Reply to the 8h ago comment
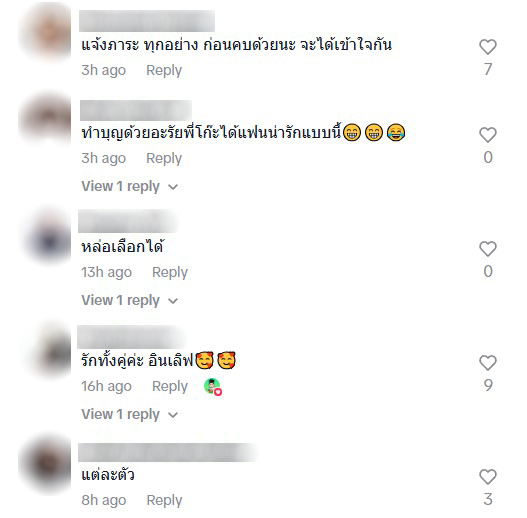Screen dimensions: 527x518 click(x=164, y=500)
